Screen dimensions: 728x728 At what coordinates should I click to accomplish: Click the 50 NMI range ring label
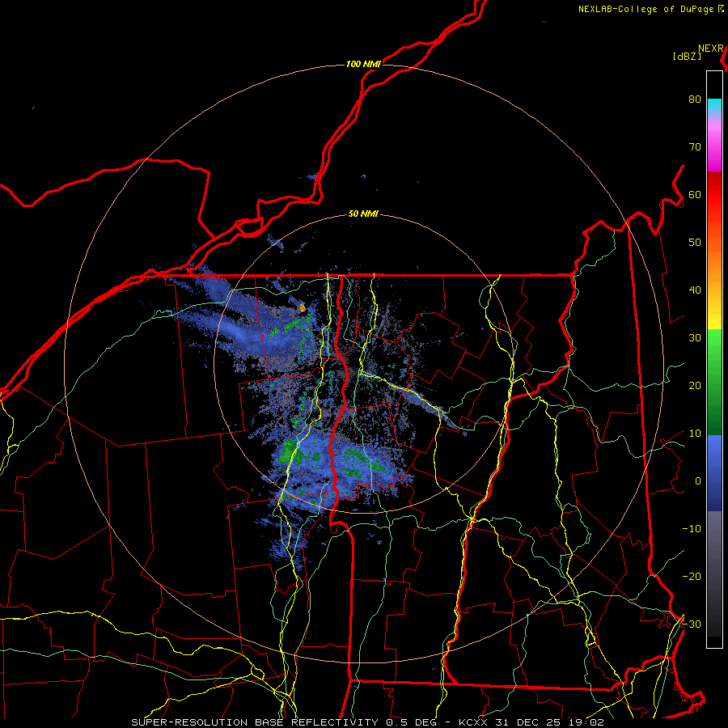coord(363,214)
